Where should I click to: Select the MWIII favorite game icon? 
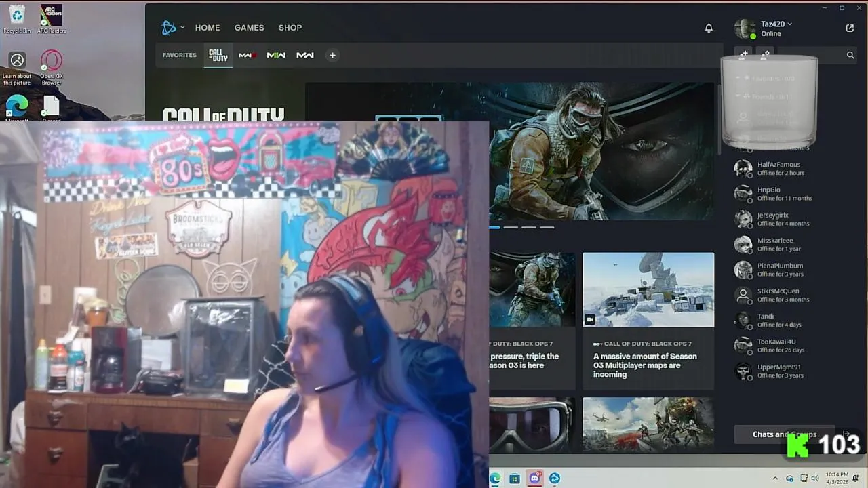pos(247,55)
